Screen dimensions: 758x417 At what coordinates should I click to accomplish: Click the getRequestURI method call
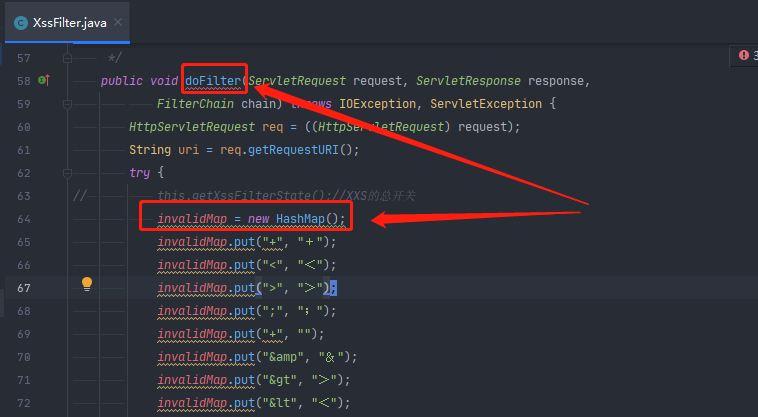pos(293,150)
